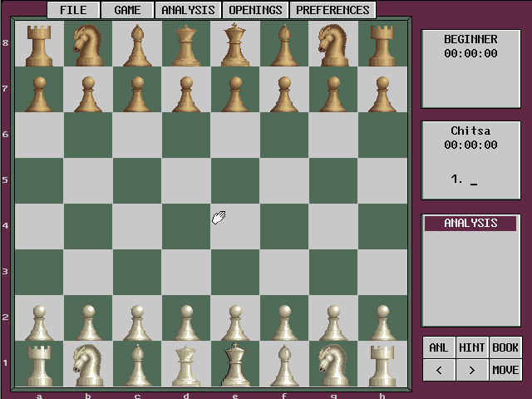
Task: Click the black bishop on f8
Action: coord(284,43)
